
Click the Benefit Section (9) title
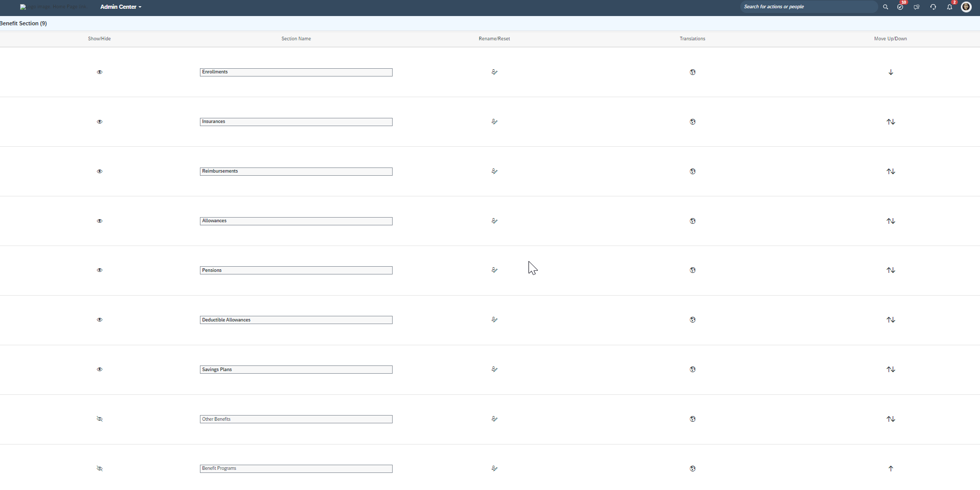[x=23, y=23]
